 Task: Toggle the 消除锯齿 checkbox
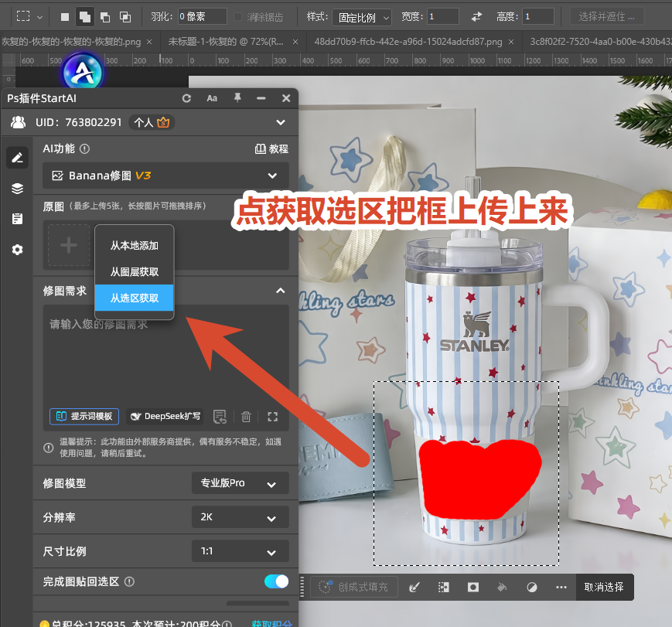click(x=237, y=17)
